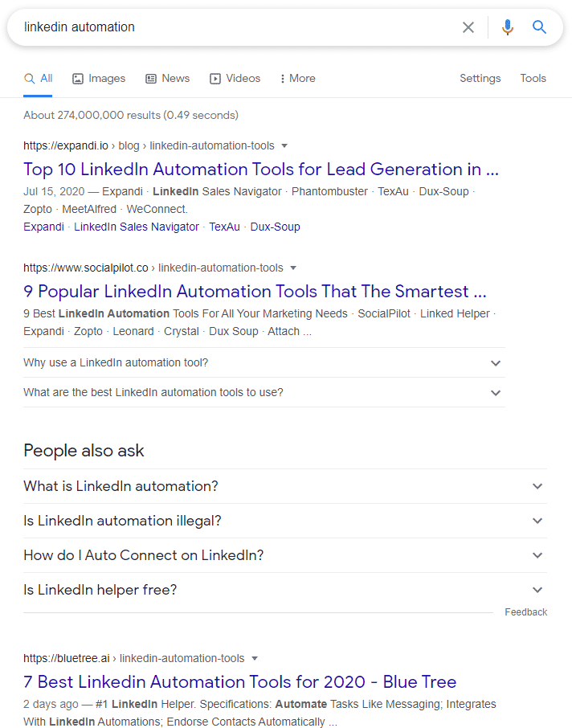The height and width of the screenshot is (728, 572).
Task: Click the blue magnifying glass search icon
Action: click(539, 27)
